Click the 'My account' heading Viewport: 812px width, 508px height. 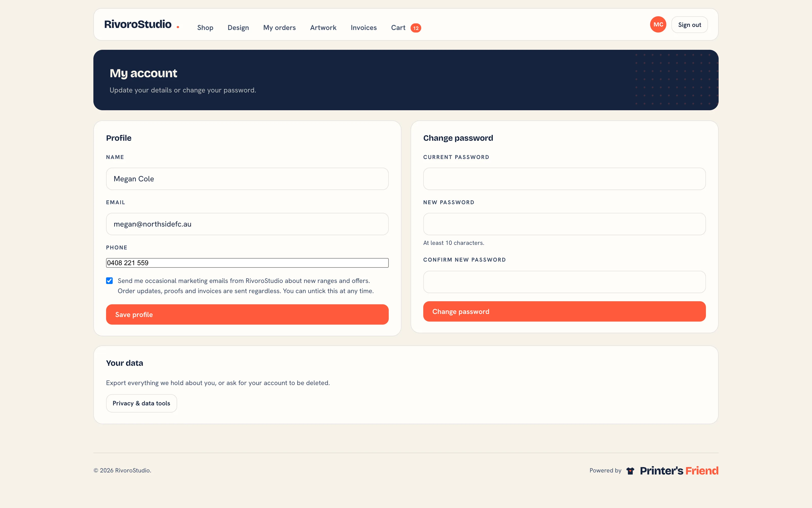pos(143,73)
